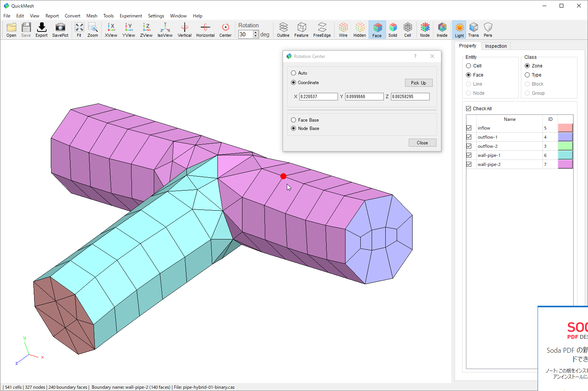588x391 pixels.
Task: Click the Pick Up button
Action: point(419,83)
